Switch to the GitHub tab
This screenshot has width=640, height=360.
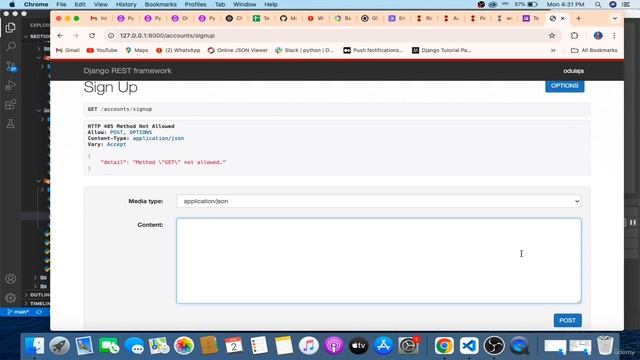tap(288, 18)
